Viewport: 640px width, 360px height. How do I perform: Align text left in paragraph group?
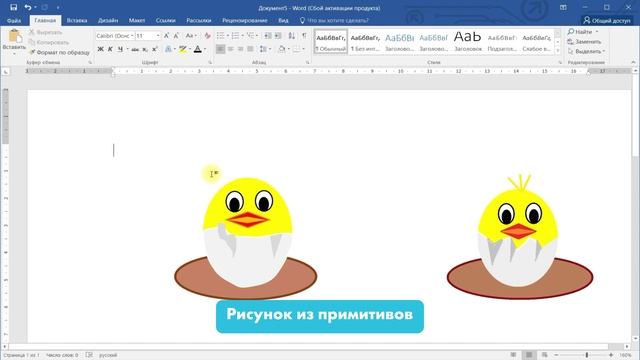coord(220,49)
